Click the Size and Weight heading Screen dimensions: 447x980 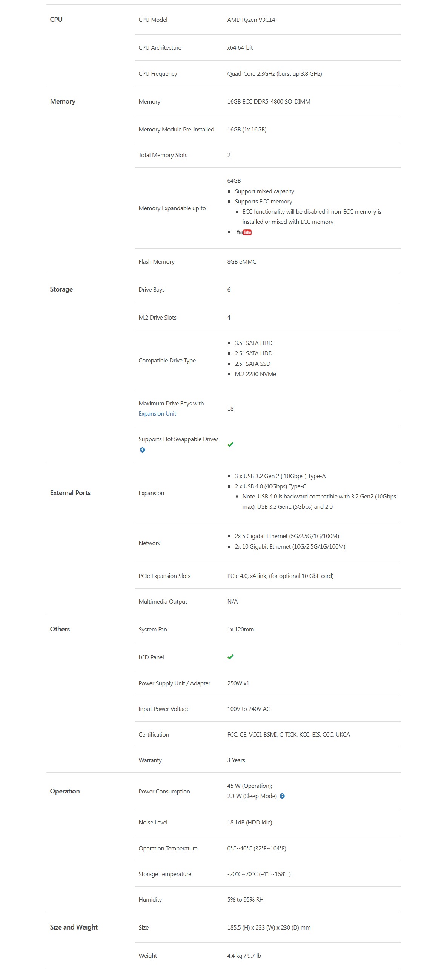point(74,927)
